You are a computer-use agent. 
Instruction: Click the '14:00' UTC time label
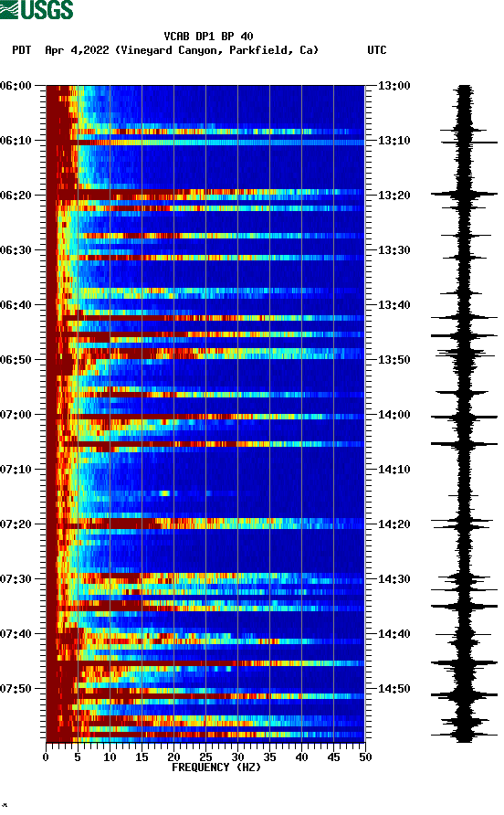pyautogui.click(x=394, y=415)
